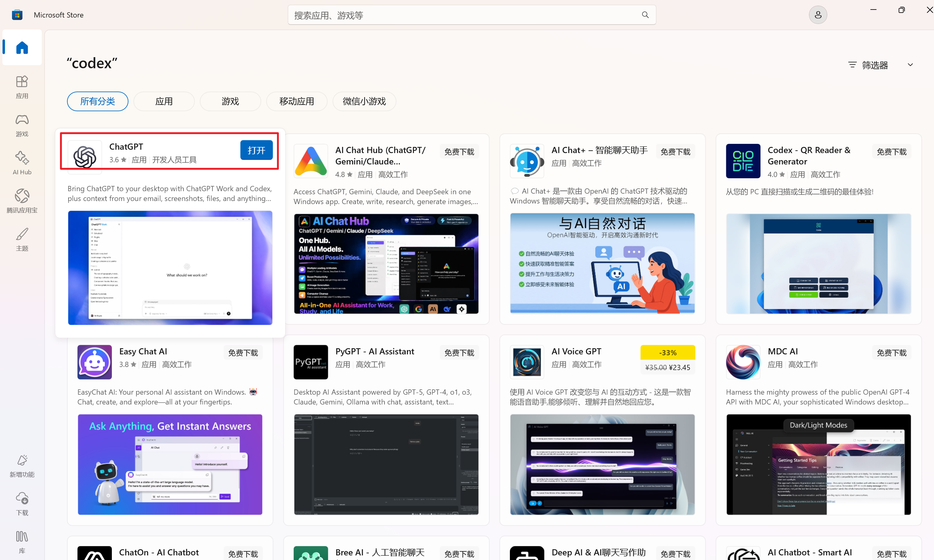Viewport: 934px width, 560px height.
Task: Select the 应用 category tab
Action: coord(164,101)
